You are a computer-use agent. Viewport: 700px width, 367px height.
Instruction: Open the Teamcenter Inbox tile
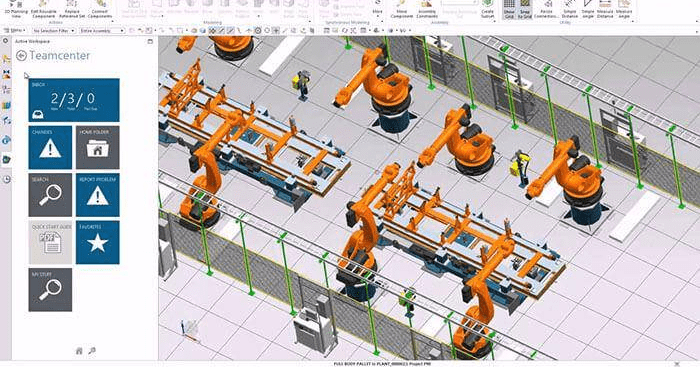tap(74, 100)
